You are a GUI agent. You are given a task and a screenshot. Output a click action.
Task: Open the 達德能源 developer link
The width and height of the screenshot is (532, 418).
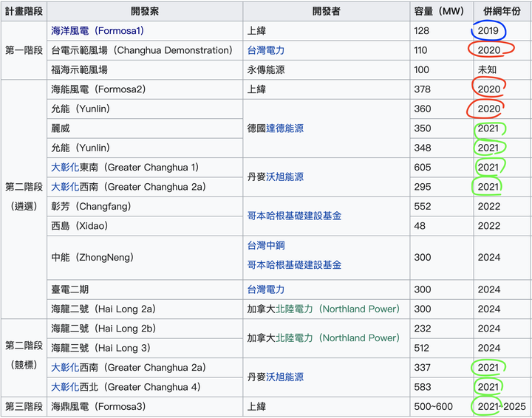[x=284, y=129]
